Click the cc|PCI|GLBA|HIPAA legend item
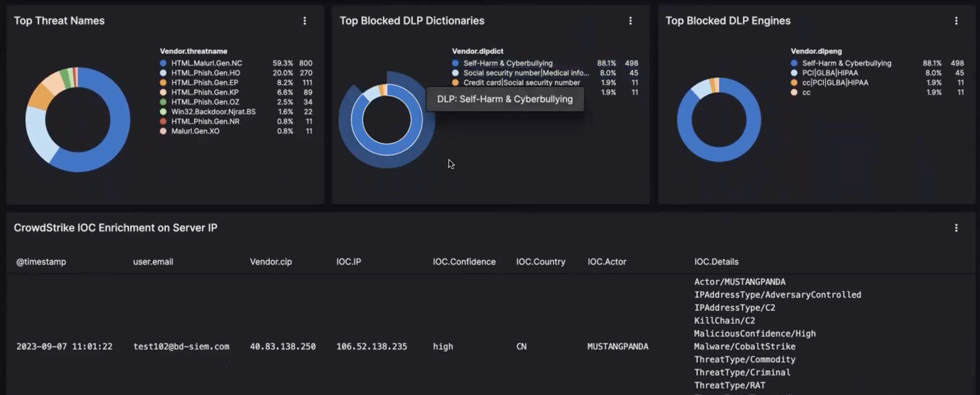This screenshot has width=980, height=395. pyautogui.click(x=835, y=83)
